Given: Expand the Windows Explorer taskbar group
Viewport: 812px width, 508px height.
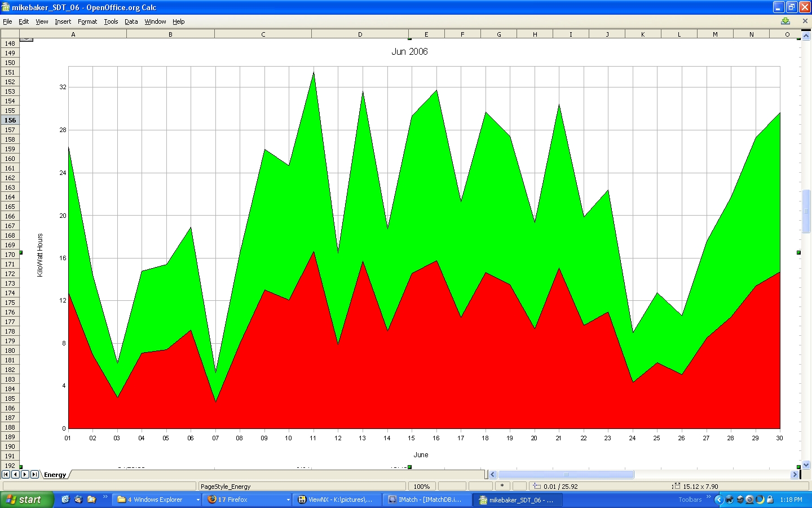Looking at the screenshot, I should click(x=198, y=500).
